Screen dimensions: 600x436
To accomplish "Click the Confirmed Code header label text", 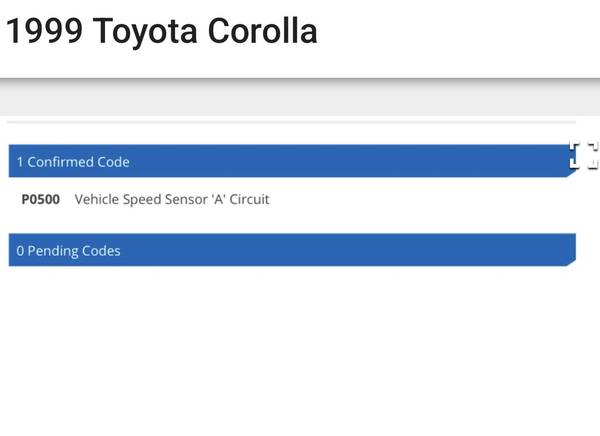I will pos(78,162).
